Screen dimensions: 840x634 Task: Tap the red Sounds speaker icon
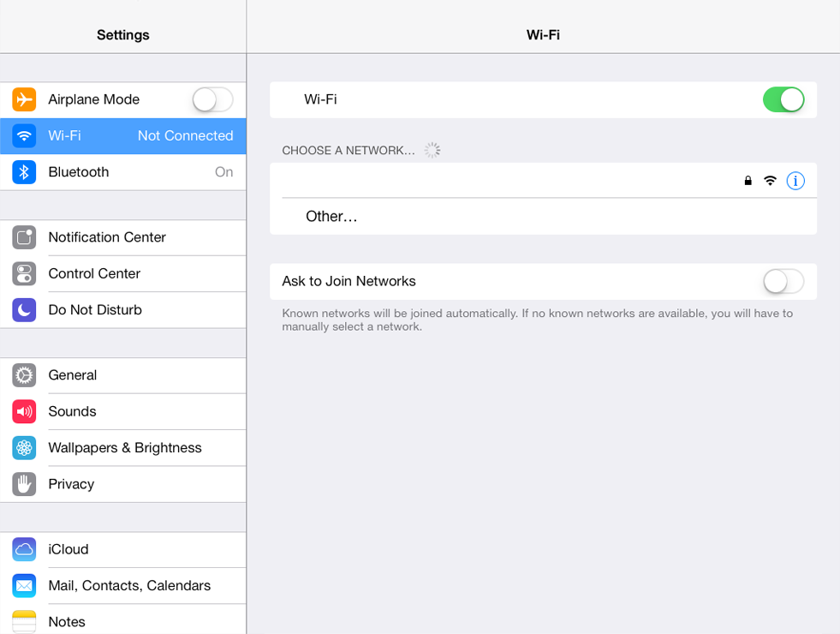pos(24,411)
